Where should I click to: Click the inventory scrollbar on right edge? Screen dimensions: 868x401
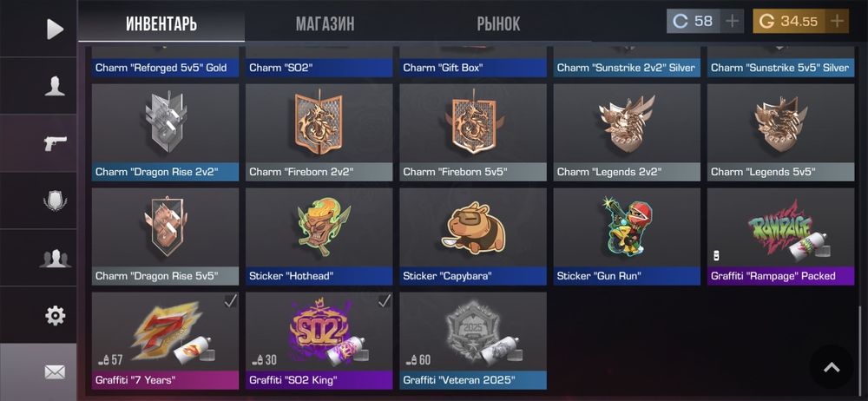pyautogui.click(x=859, y=349)
